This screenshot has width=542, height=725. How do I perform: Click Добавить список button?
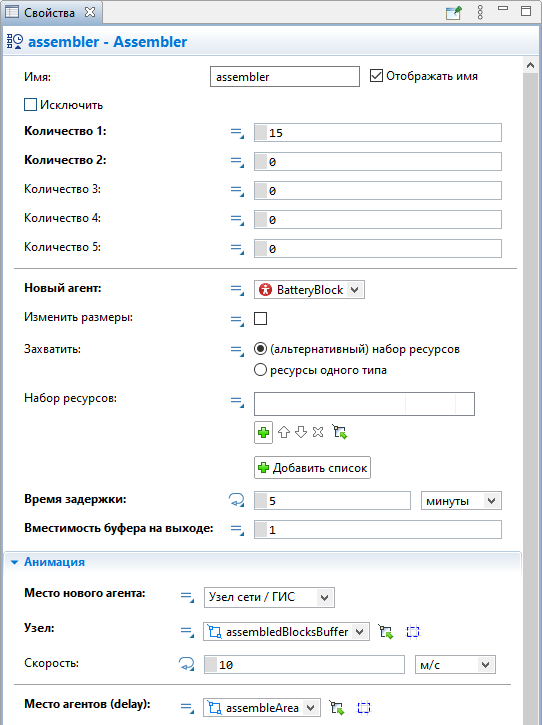312,467
